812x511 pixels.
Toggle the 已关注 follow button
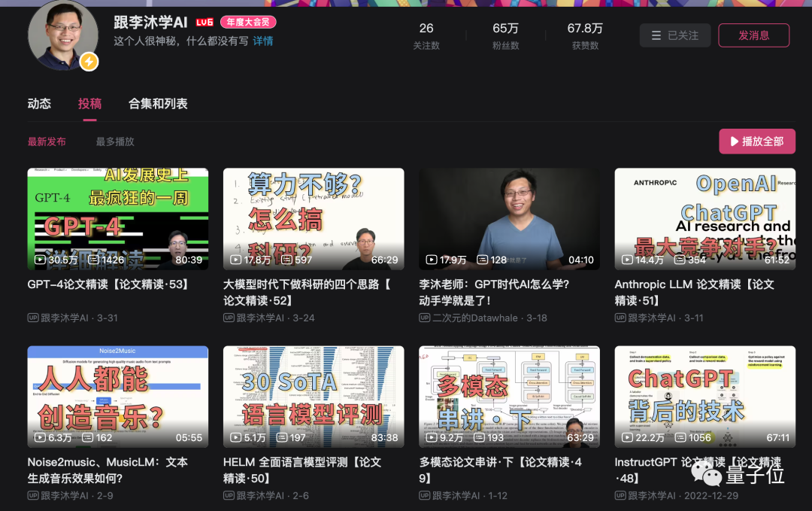tap(674, 35)
